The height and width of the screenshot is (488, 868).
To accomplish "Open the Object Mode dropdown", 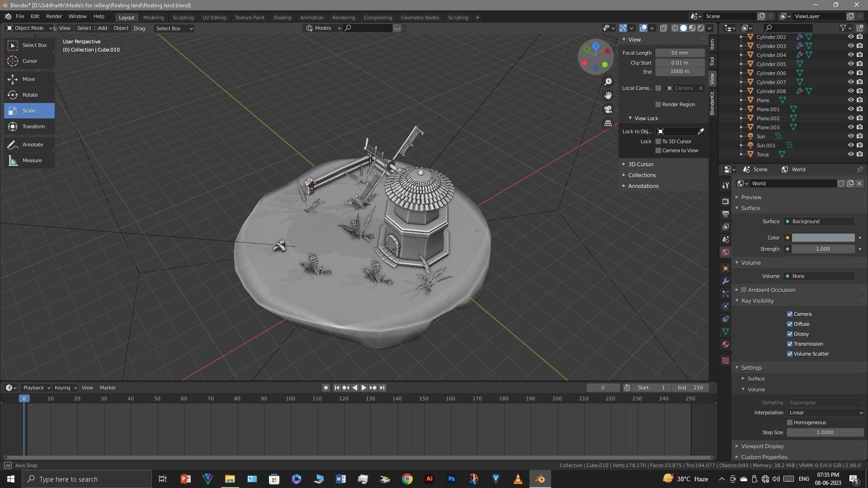I will (29, 28).
